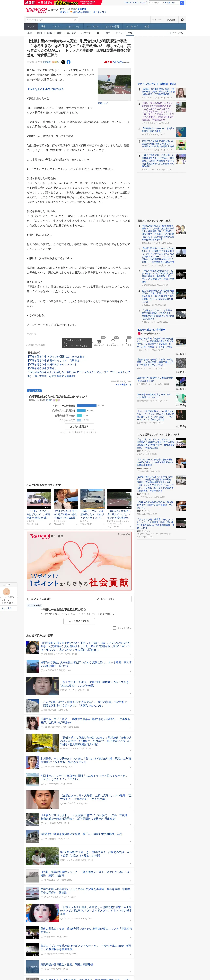Open the poll reaction emoji icons
This screenshot has width=210, height=980.
coord(56,400)
